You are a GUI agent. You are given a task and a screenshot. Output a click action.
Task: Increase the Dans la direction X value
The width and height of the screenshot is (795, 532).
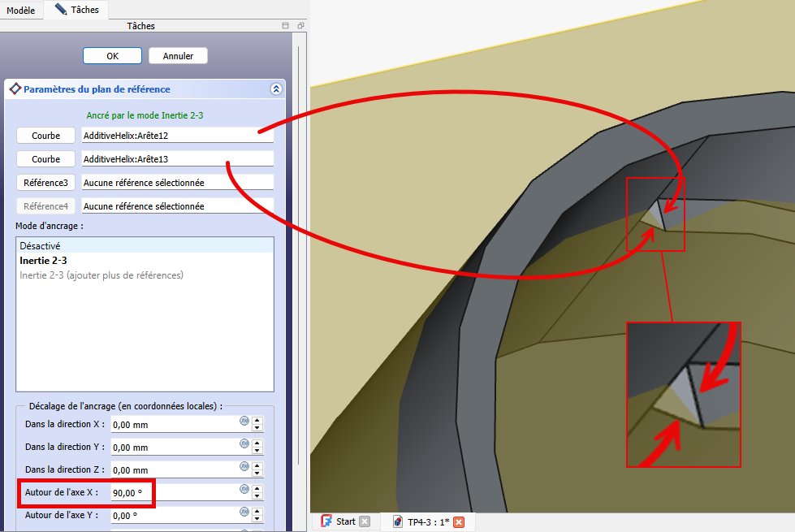click(x=257, y=420)
